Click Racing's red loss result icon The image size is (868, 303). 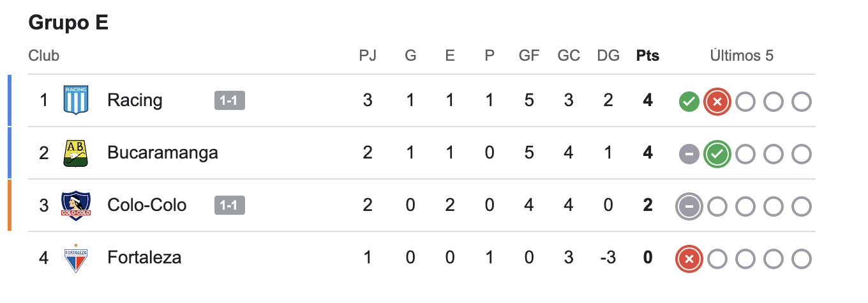(x=717, y=101)
